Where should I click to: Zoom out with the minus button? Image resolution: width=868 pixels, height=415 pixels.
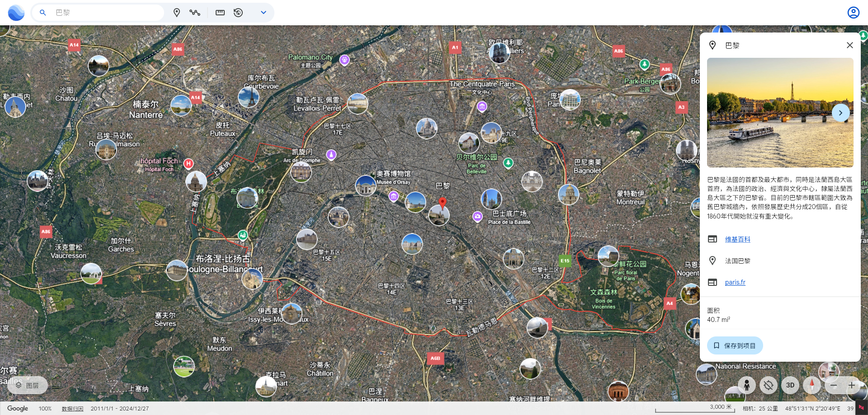click(834, 385)
